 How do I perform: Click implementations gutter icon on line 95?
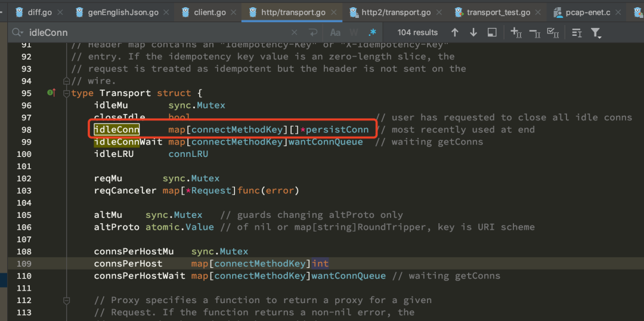(x=51, y=93)
